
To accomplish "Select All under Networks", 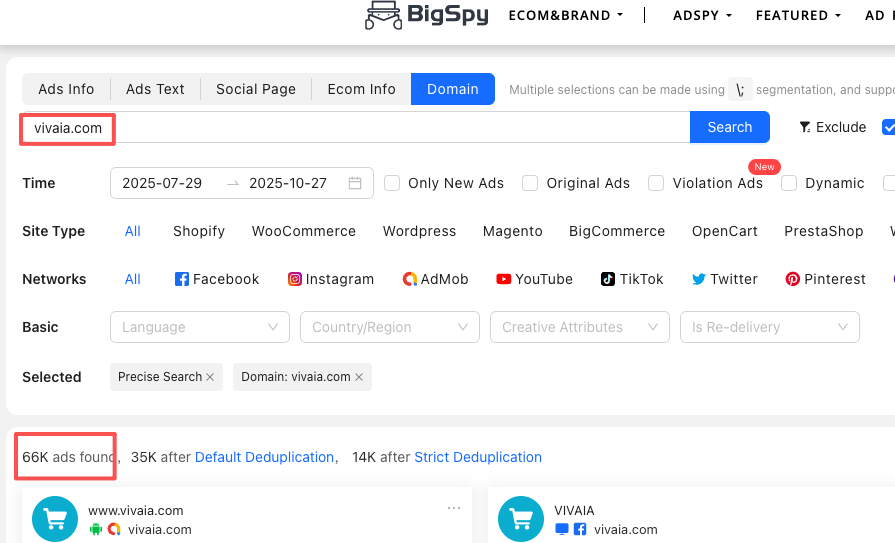I will [x=132, y=279].
